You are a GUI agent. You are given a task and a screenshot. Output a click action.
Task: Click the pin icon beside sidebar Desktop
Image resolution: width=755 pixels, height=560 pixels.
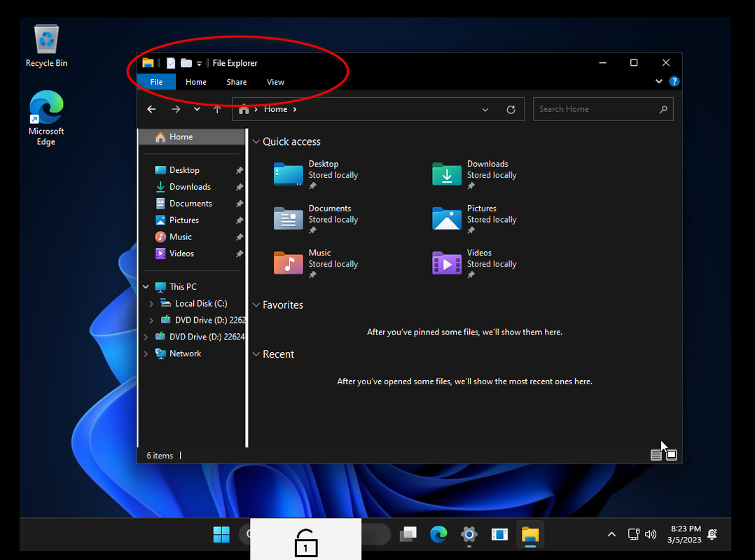[240, 170]
